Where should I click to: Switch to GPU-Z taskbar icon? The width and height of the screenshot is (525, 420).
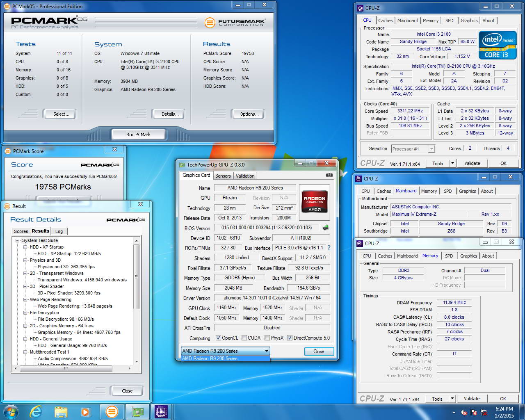coord(137,412)
